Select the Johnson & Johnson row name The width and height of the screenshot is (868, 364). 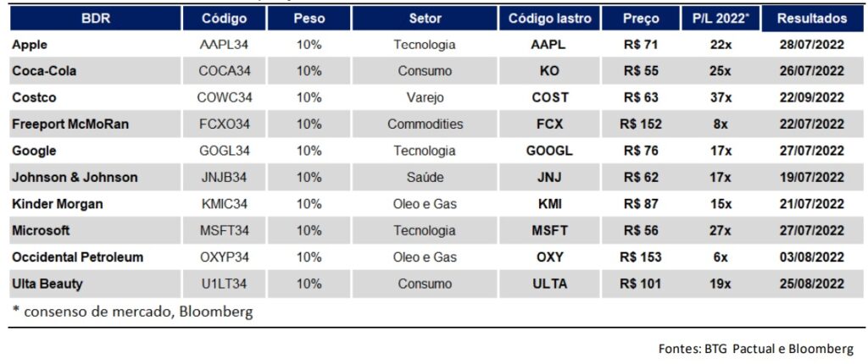[x=75, y=178]
